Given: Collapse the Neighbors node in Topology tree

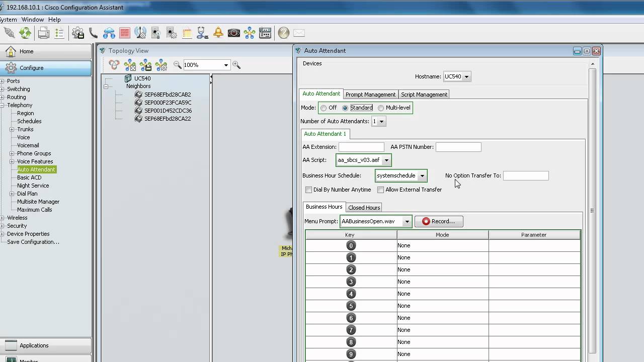Looking at the screenshot, I should click(x=106, y=86).
